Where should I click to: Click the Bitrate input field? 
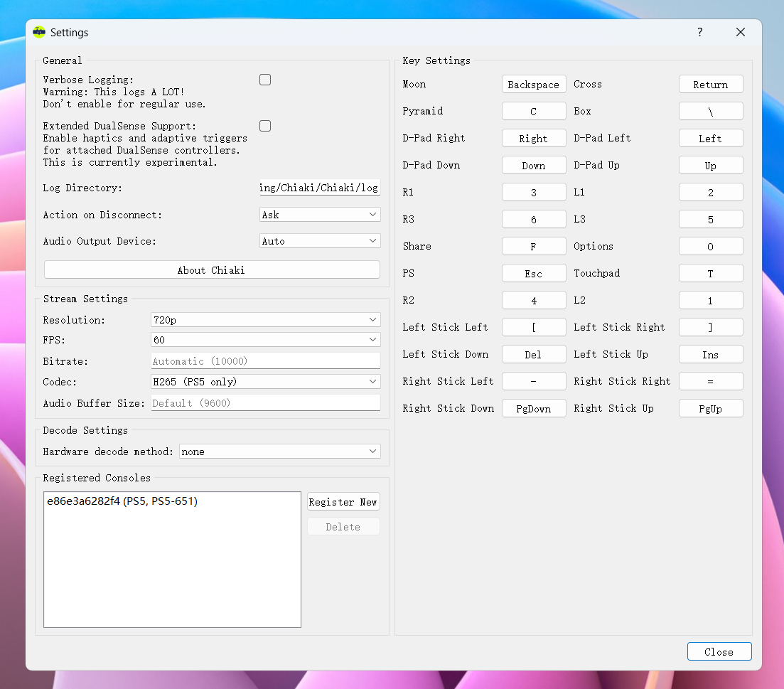pos(265,361)
